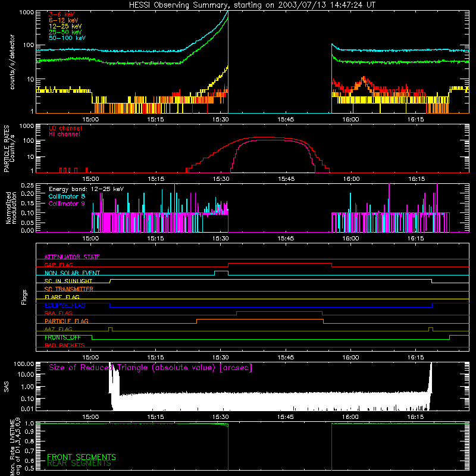This screenshot has width=476, height=476.
Task: Click the Normalized modulation axis label
Action: pyautogui.click(x=11, y=208)
